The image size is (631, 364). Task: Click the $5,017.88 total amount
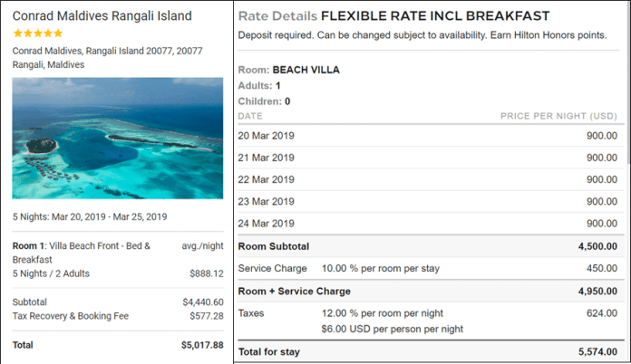point(202,345)
